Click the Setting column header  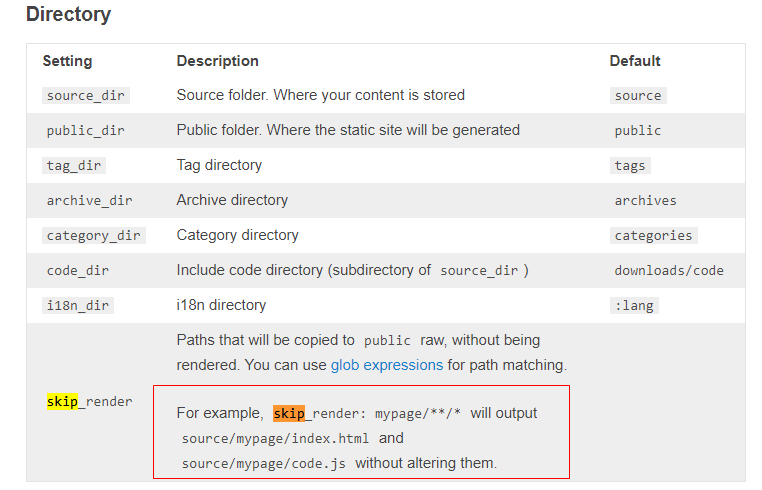69,61
